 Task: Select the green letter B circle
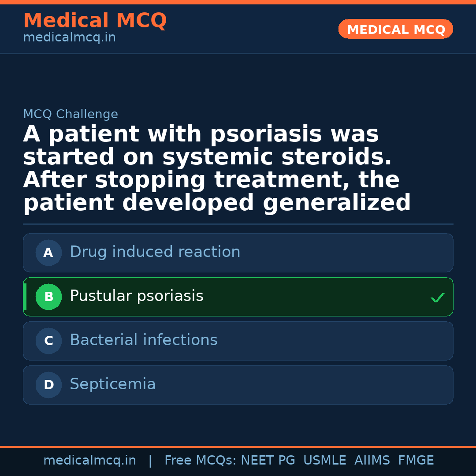coord(48,297)
